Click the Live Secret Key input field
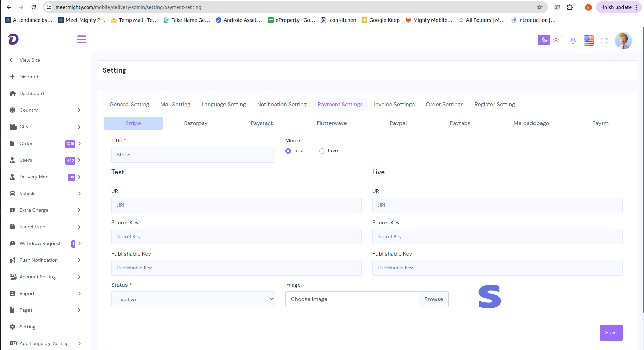 [x=497, y=236]
